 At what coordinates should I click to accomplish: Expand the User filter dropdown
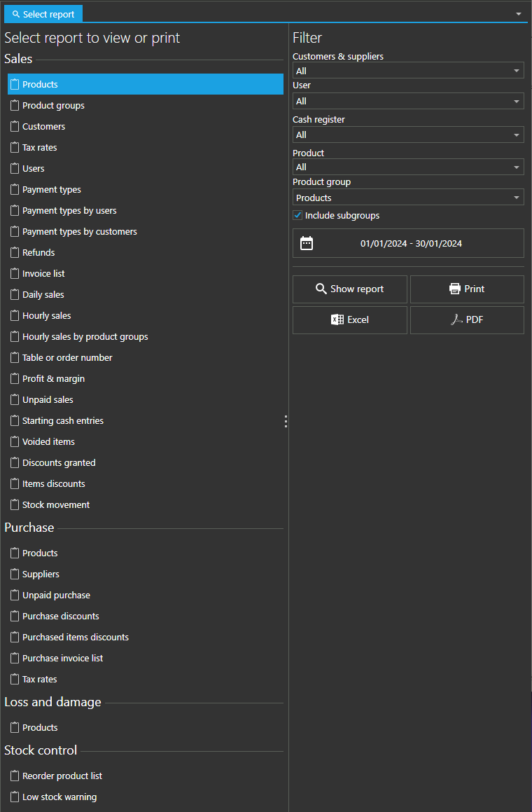point(517,101)
